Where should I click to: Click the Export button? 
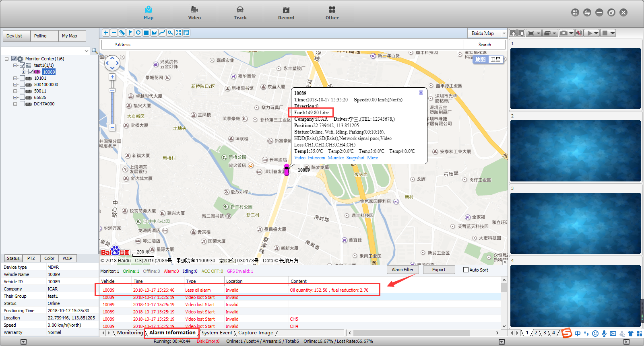(439, 270)
